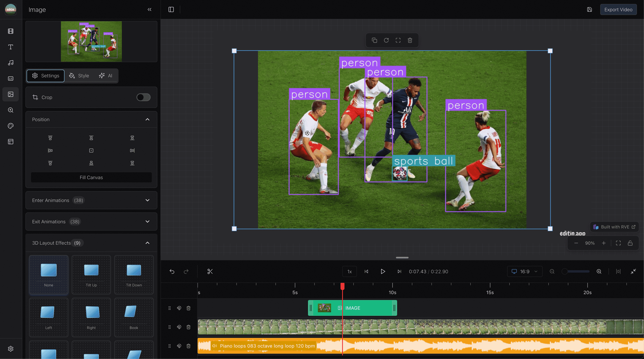Open settings via the sidebar gear icon
The height and width of the screenshot is (359, 644).
pyautogui.click(x=10, y=349)
